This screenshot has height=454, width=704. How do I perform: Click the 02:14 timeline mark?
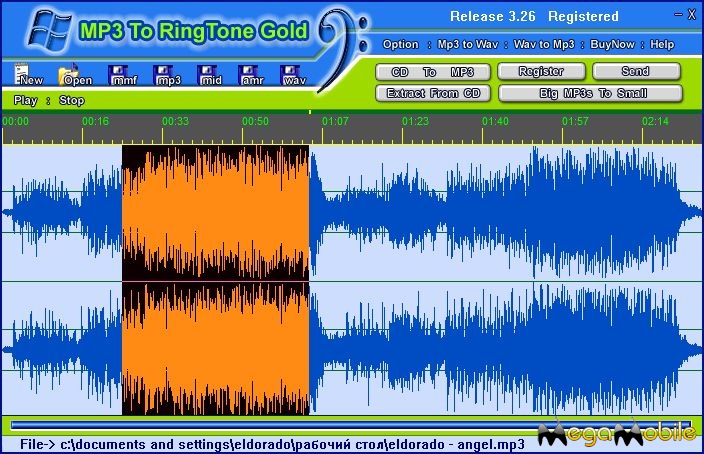656,121
